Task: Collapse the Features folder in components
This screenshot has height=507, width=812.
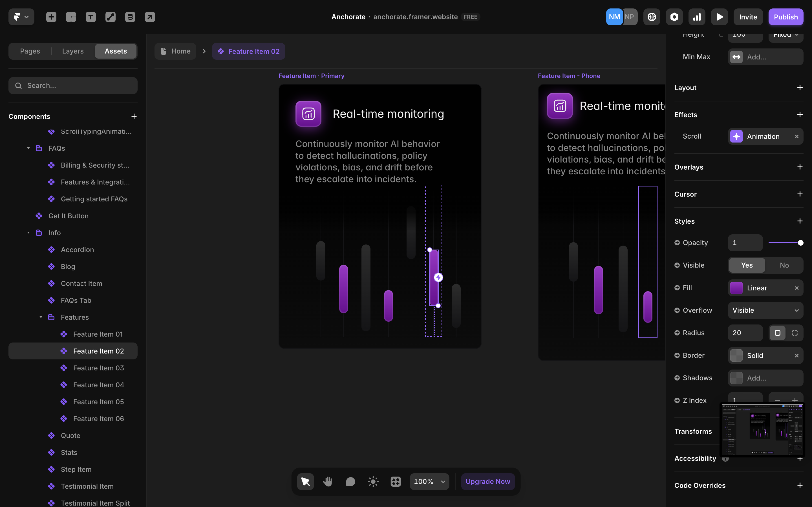Action: pos(41,317)
